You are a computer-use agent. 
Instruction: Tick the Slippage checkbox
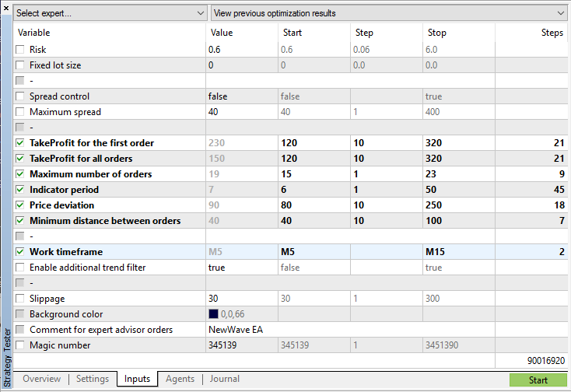click(x=20, y=299)
